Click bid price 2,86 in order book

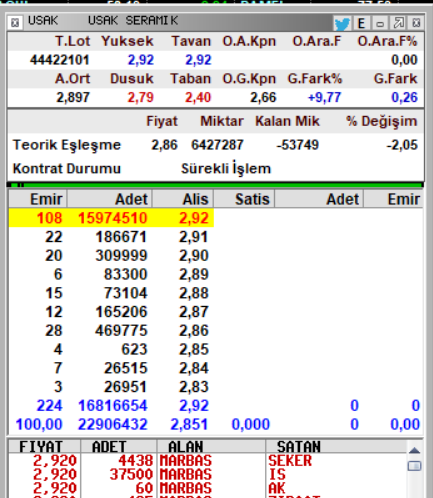pyautogui.click(x=194, y=331)
